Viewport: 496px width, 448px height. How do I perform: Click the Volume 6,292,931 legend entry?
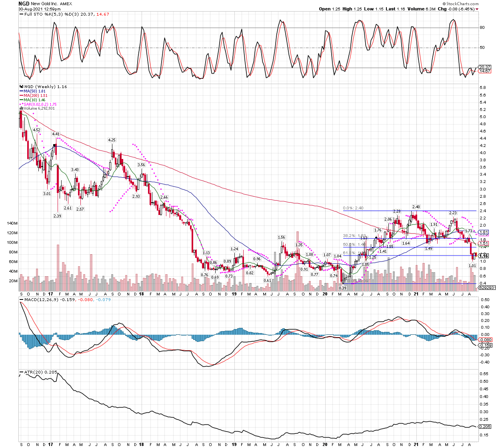click(39, 108)
